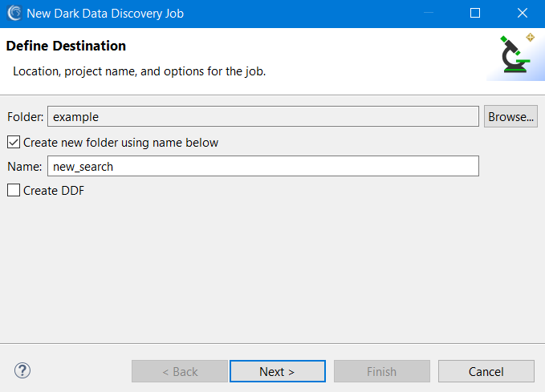Click the dialog title bar text
545x392 pixels.
tap(105, 14)
